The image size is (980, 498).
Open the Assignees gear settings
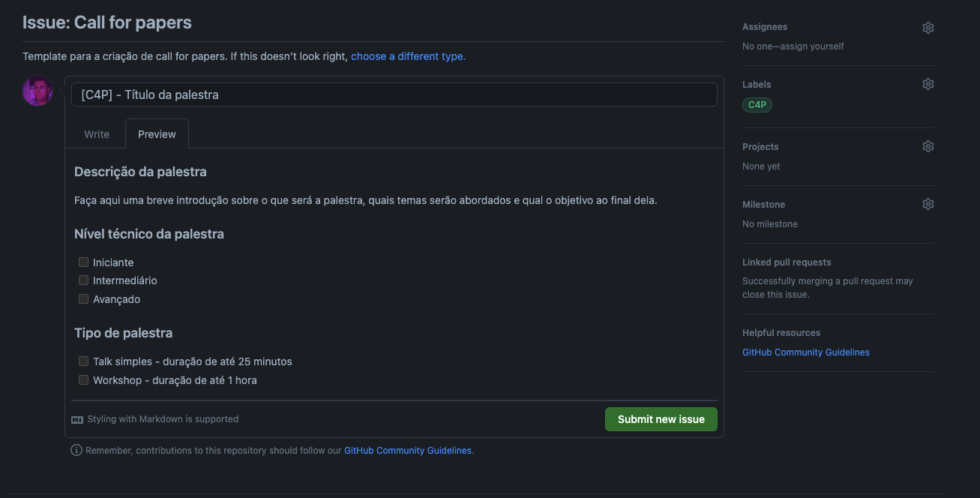click(928, 28)
